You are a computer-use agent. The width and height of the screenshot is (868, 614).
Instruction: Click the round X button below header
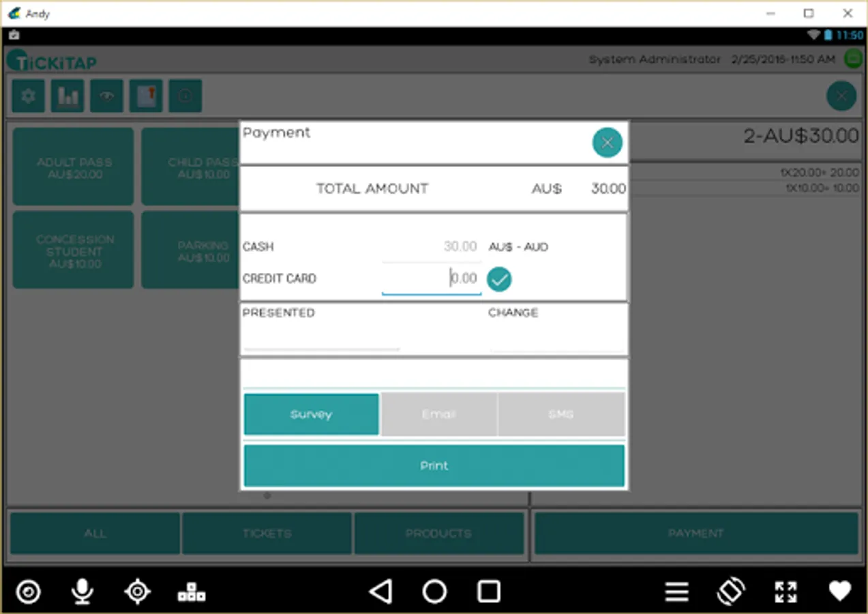pos(841,96)
